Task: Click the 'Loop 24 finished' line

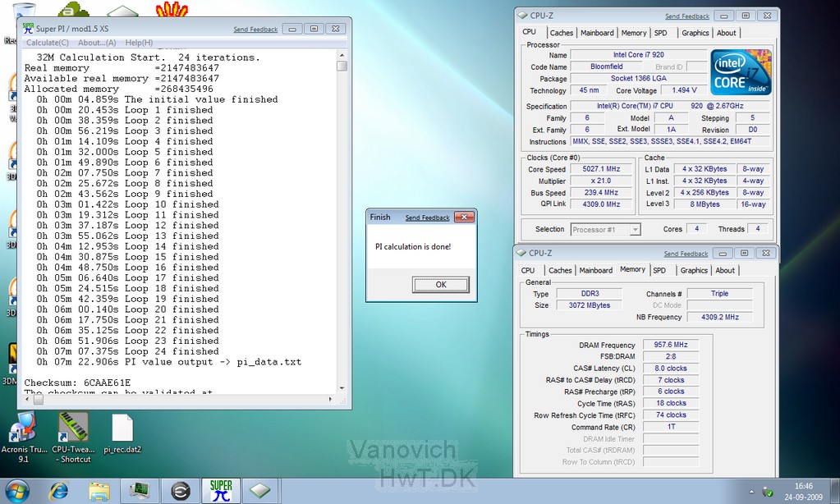Action: point(127,351)
